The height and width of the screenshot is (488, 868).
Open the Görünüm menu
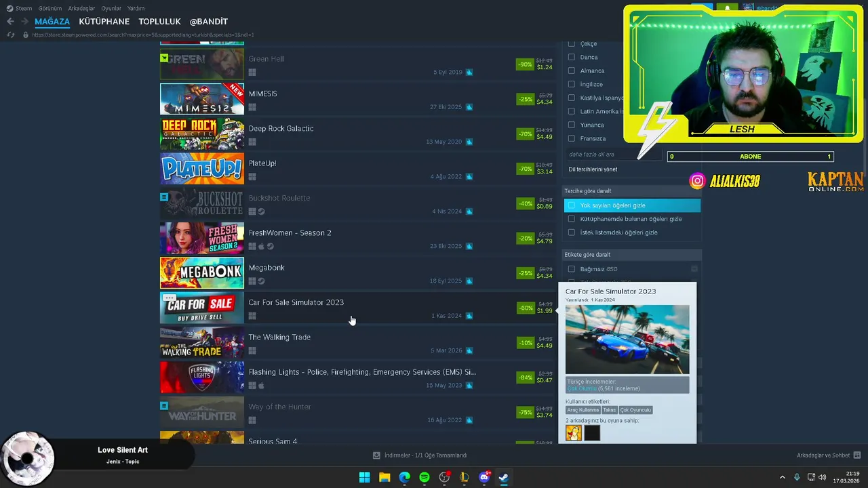50,8
